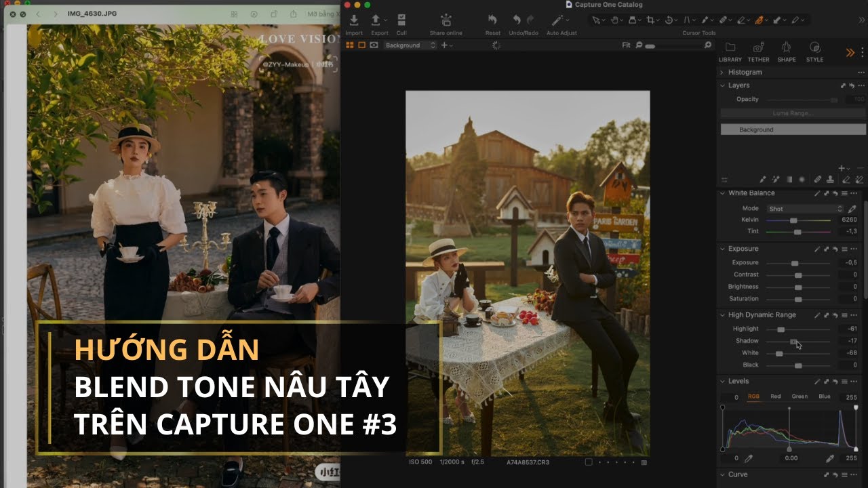Collapse the White Balance panel
This screenshot has height=488, width=868.
tap(722, 193)
